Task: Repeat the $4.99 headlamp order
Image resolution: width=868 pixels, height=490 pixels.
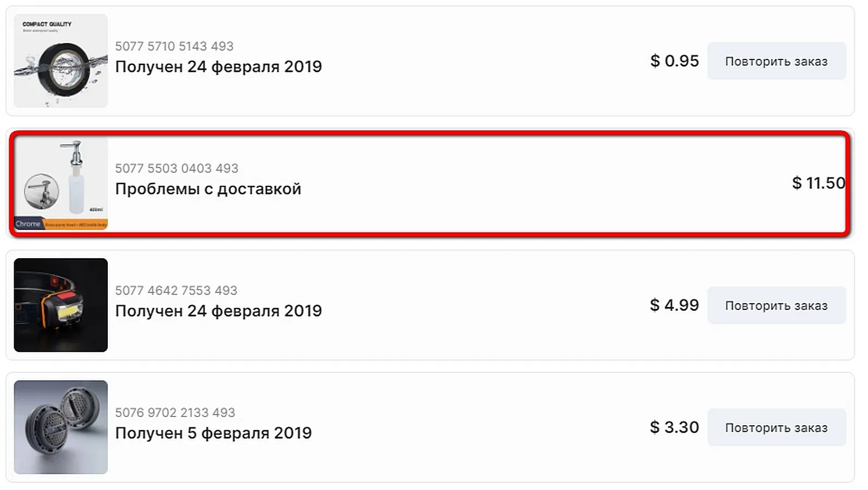Action: click(x=776, y=305)
